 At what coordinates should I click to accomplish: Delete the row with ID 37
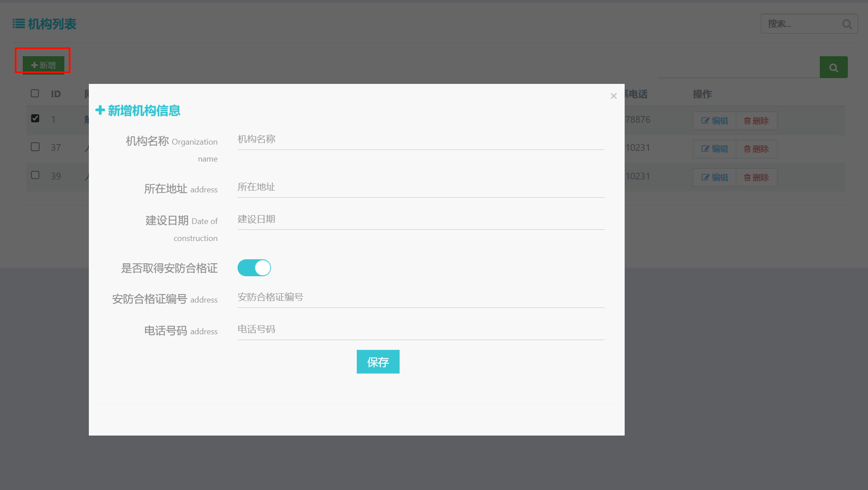[756, 149]
